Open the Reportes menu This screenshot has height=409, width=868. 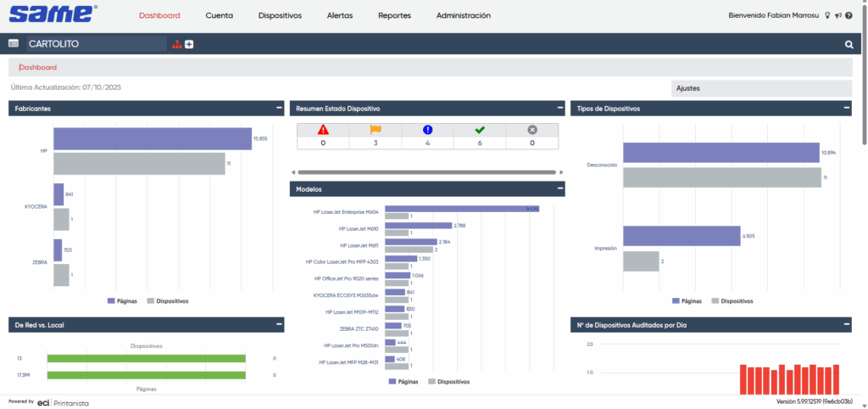394,15
